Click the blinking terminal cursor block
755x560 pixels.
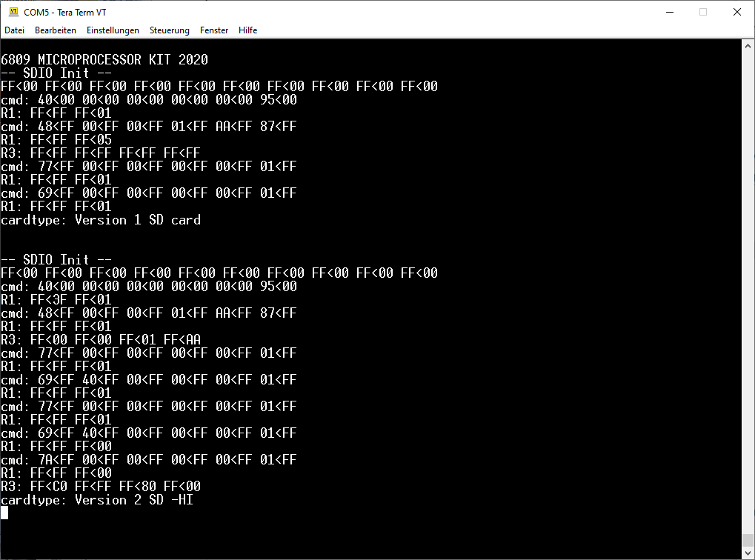pos(4,513)
